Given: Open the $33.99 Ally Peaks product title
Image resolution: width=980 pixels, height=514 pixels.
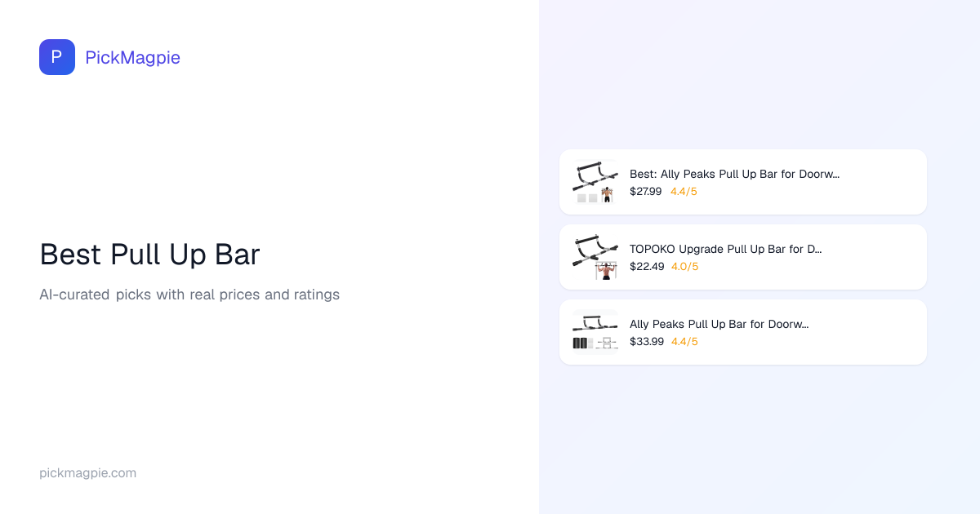Looking at the screenshot, I should pyautogui.click(x=719, y=324).
